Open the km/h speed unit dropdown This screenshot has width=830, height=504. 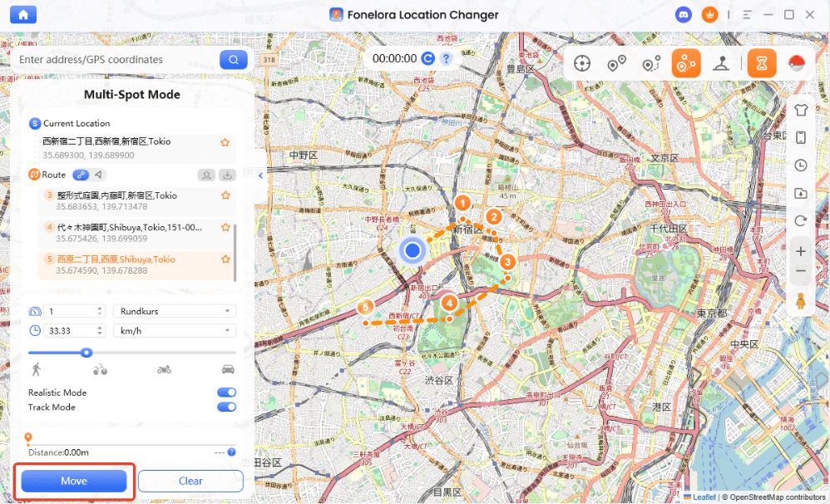tap(175, 331)
